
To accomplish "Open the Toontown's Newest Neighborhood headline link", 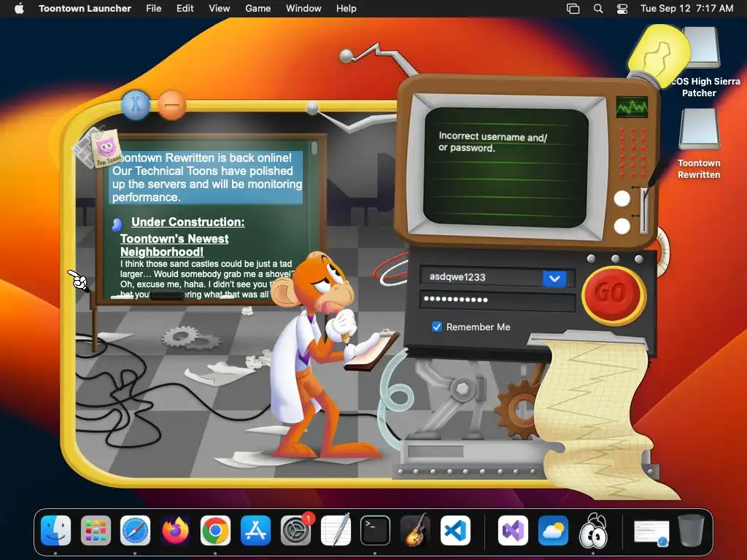I will pyautogui.click(x=174, y=245).
